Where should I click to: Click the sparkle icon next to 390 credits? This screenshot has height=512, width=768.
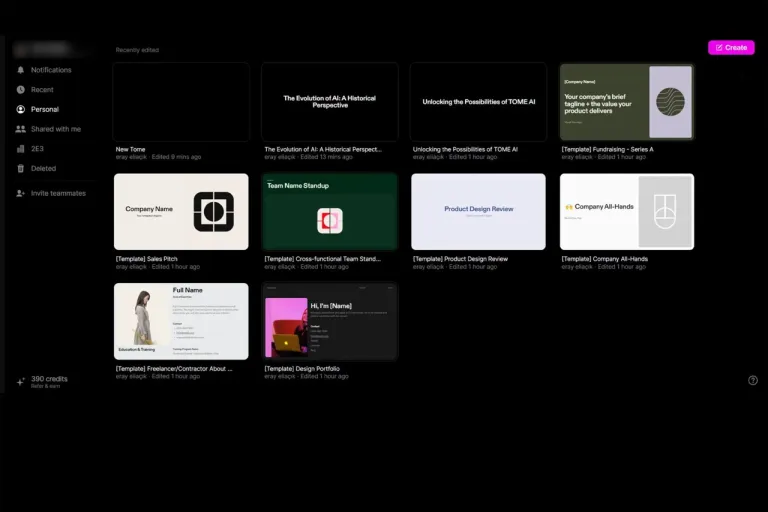[21, 382]
